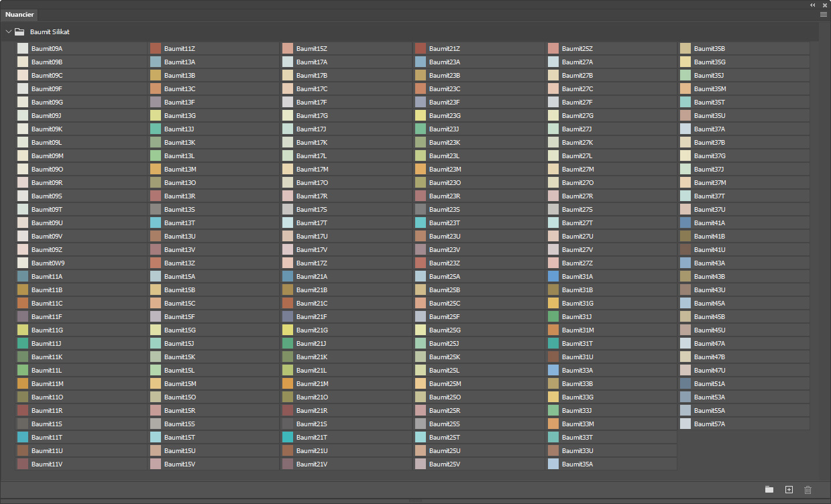
Task: Select the Baumit13M swatch row
Action: (214, 169)
